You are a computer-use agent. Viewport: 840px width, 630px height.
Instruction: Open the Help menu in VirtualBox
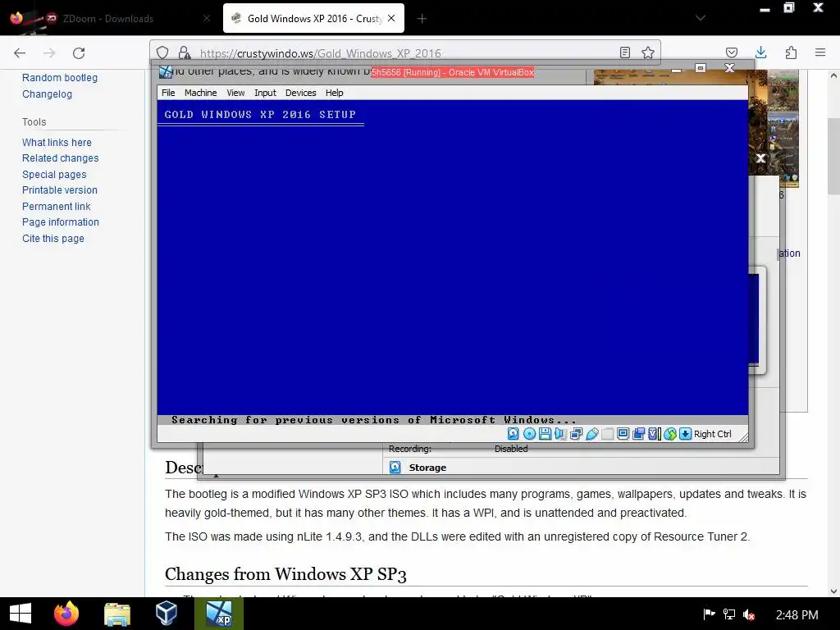coord(335,93)
